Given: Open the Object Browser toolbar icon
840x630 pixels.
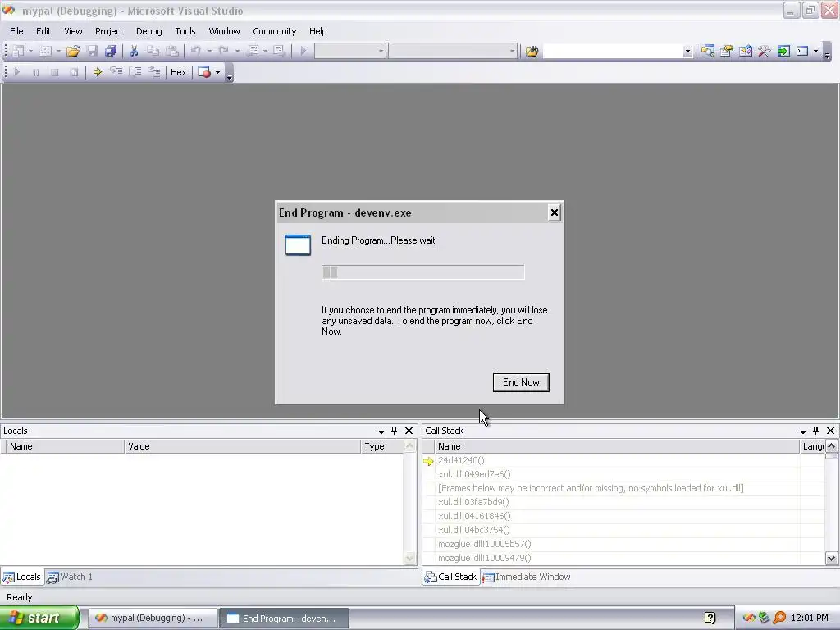Looking at the screenshot, I should point(745,51).
